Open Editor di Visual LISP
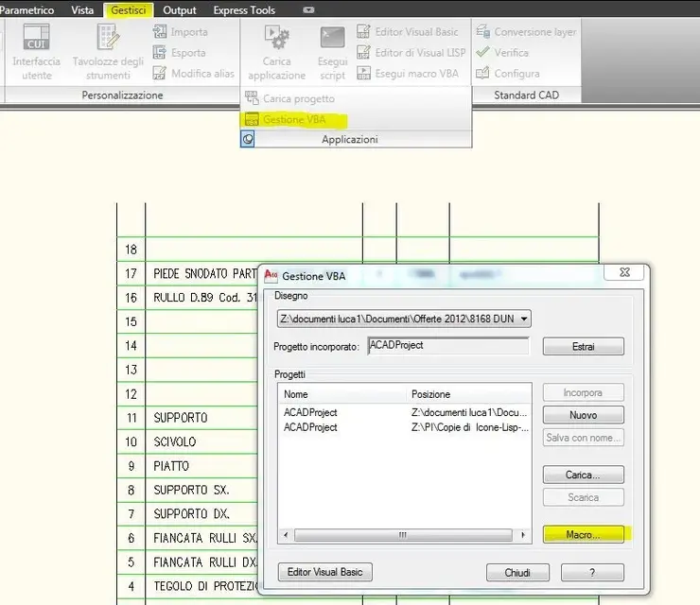The height and width of the screenshot is (605, 700). [411, 53]
